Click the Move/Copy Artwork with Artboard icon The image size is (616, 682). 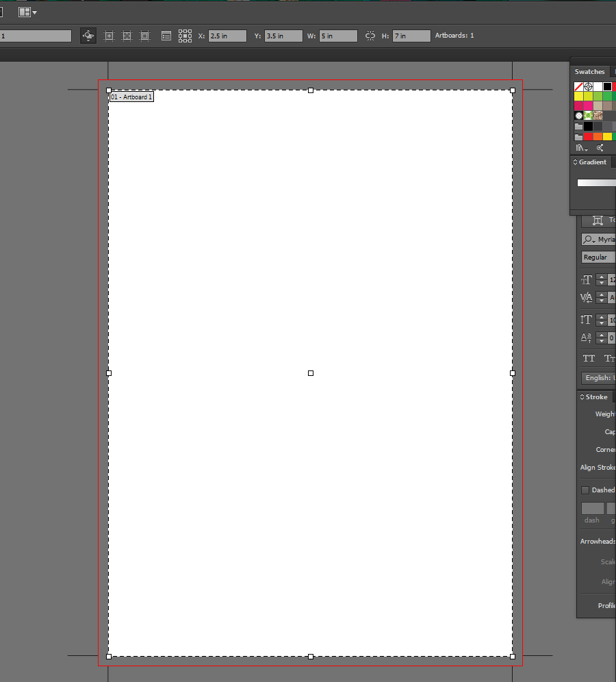pos(88,36)
